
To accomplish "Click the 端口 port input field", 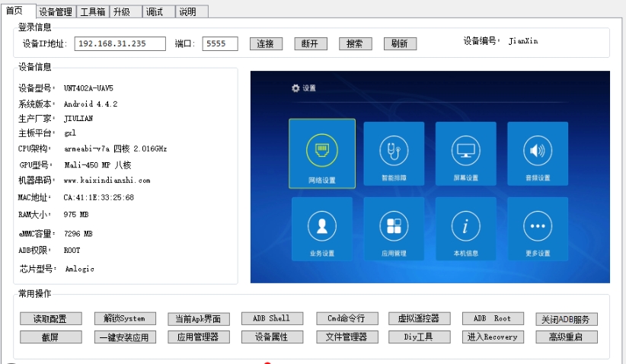I will click(220, 43).
